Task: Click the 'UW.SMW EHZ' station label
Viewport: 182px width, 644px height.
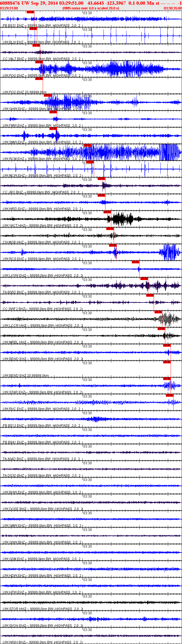Action: coord(14,142)
